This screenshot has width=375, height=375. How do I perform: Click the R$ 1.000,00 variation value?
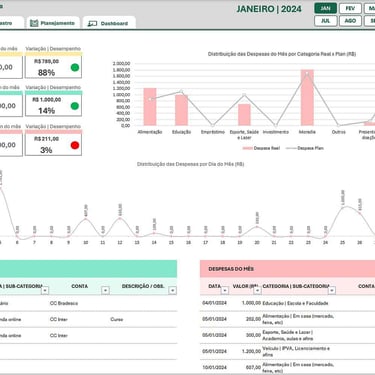[x=46, y=100]
